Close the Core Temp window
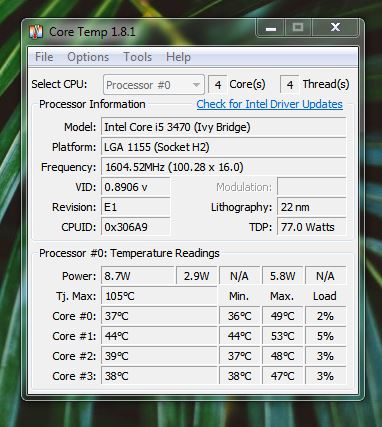The height and width of the screenshot is (427, 382). (x=335, y=28)
